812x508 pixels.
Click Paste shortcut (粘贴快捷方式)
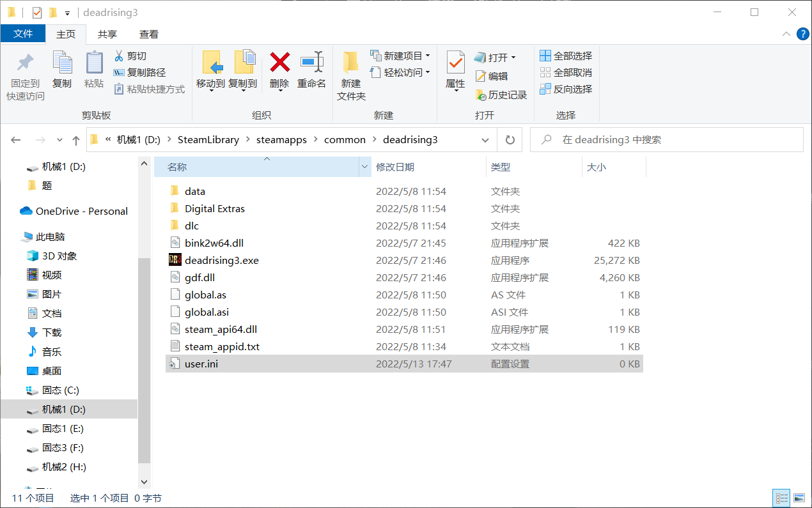pos(149,89)
